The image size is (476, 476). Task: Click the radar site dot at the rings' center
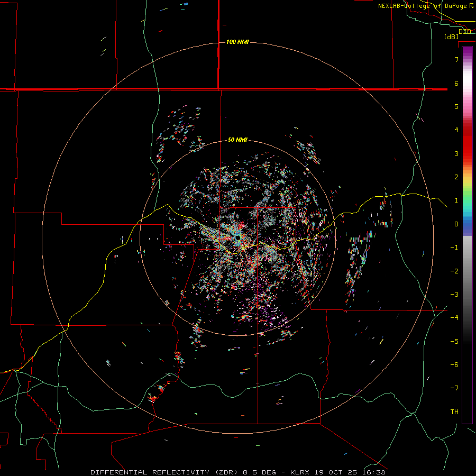237,237
